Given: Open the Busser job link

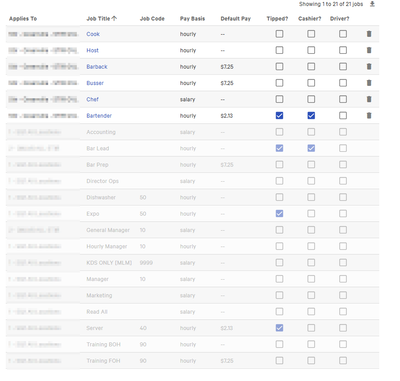Looking at the screenshot, I should (95, 83).
